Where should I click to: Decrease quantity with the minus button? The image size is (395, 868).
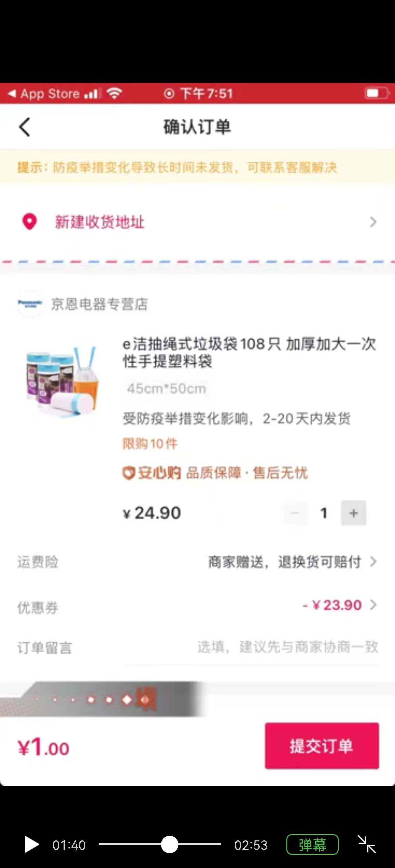click(x=295, y=513)
